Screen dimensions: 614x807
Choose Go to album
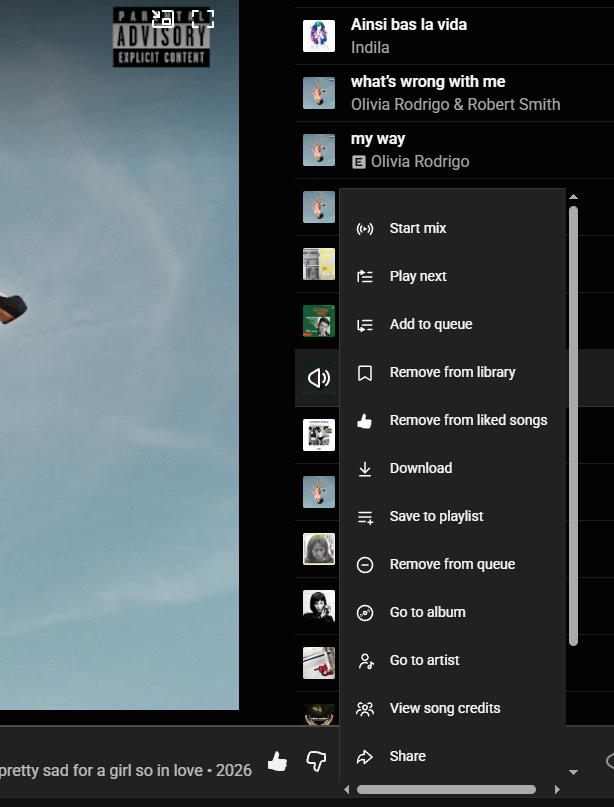pyautogui.click(x=452, y=612)
